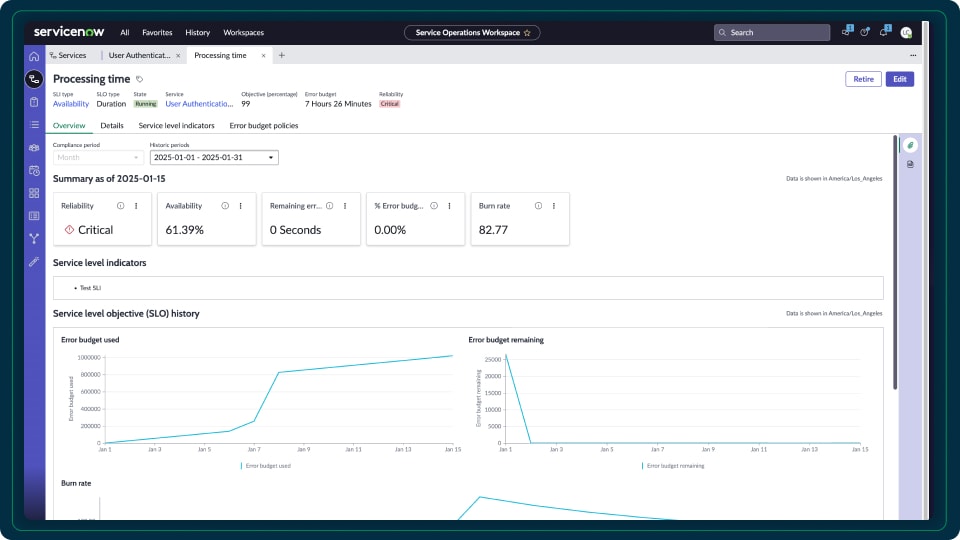Click the Search field
This screenshot has width=960, height=540.
point(771,32)
